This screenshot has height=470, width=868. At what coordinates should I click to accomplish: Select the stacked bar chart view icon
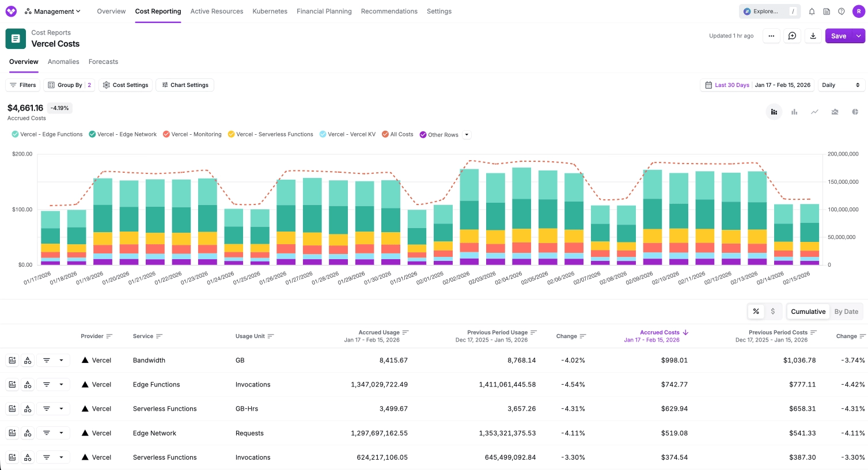click(x=774, y=112)
